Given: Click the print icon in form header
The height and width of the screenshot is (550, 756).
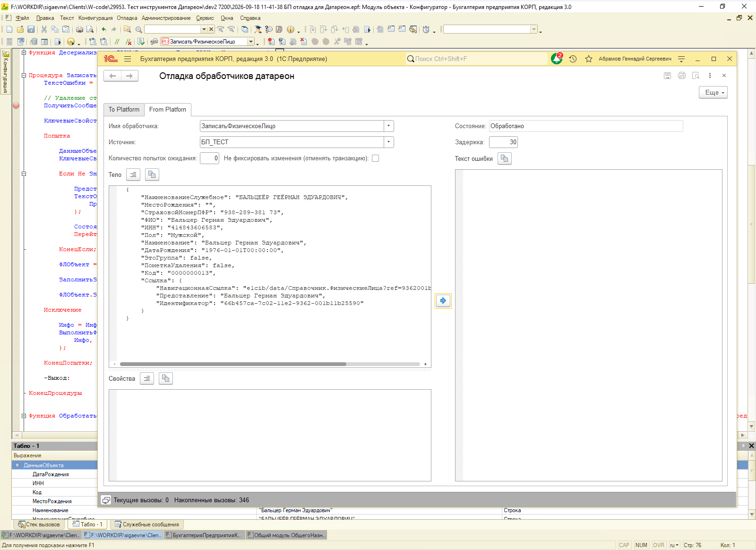Looking at the screenshot, I should click(x=681, y=76).
